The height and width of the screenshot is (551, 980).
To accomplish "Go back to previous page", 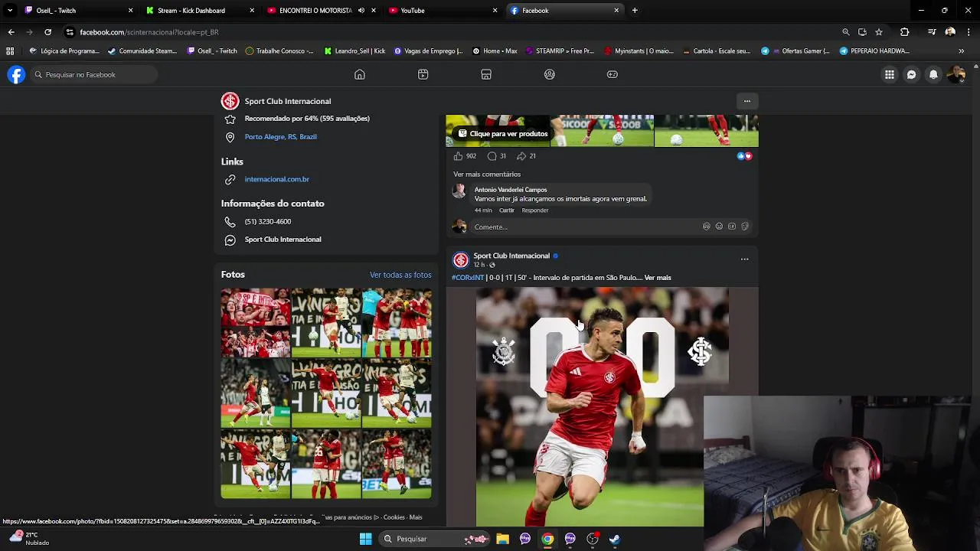I will pos(11,32).
